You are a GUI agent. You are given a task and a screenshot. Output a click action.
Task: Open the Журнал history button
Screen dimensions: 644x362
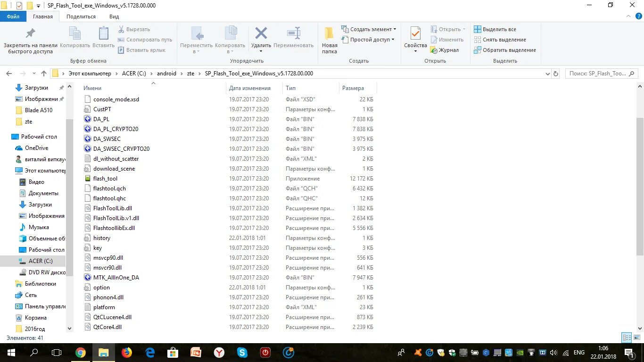pyautogui.click(x=445, y=50)
